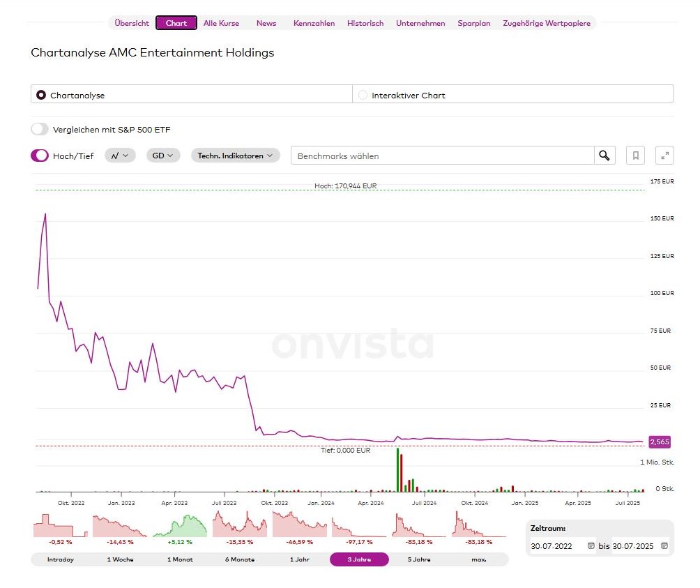Open the GD dropdown
The image size is (700, 588).
point(162,155)
